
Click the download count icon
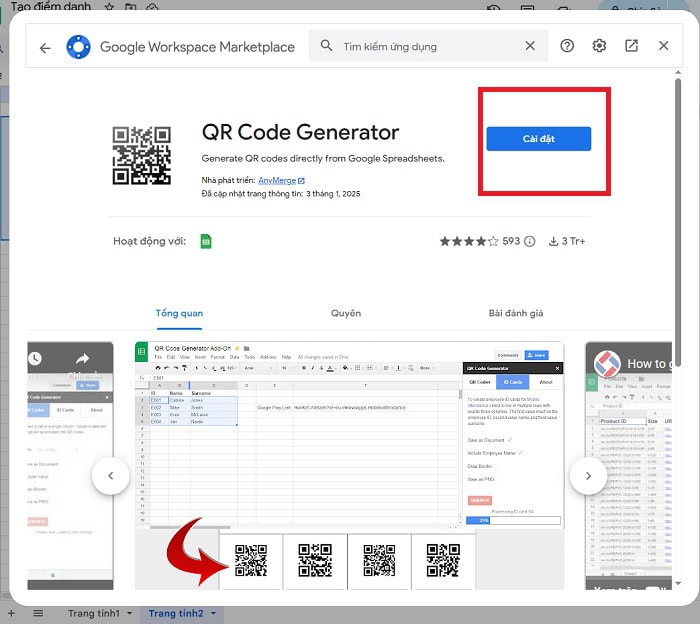click(x=553, y=241)
